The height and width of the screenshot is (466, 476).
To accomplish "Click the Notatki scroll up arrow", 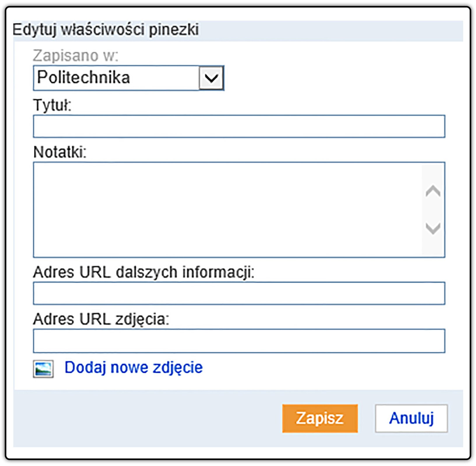I will coord(433,191).
